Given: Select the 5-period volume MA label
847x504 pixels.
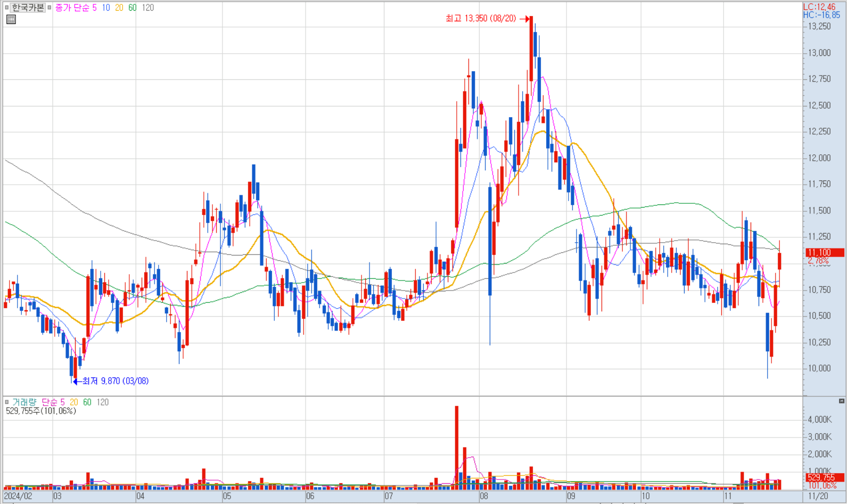Looking at the screenshot, I should pyautogui.click(x=62, y=402).
